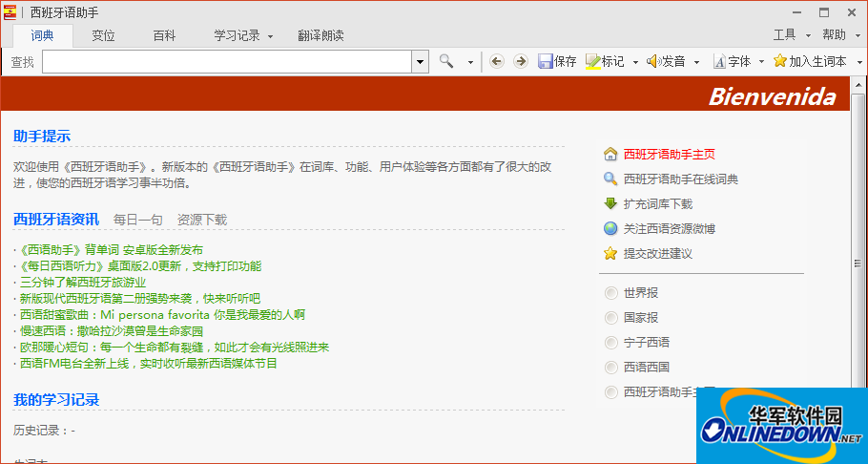Click the 发音 speaker icon

point(653,61)
